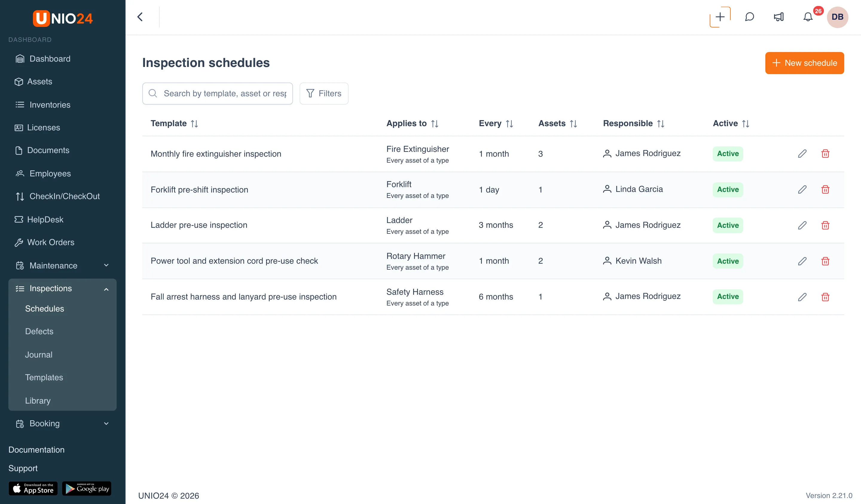Click the New schedule button
Screen dimensions: 861x504
[804, 63]
